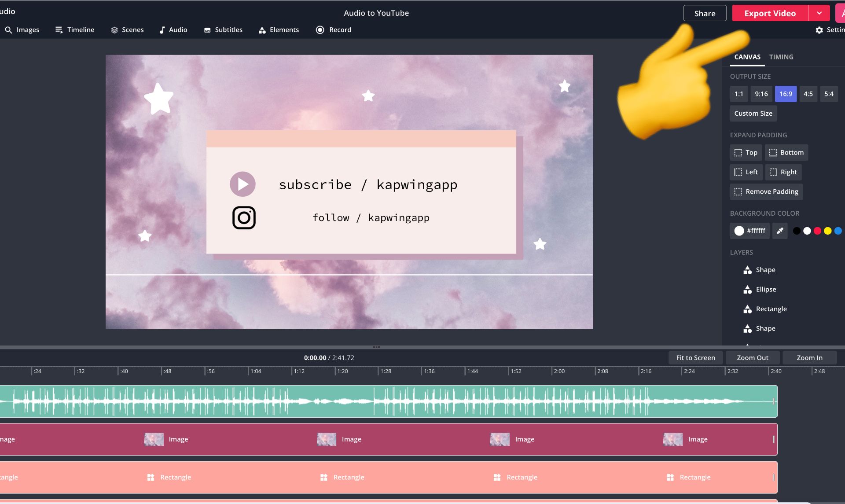
Task: Expand Export Video dropdown arrow
Action: pyautogui.click(x=819, y=13)
